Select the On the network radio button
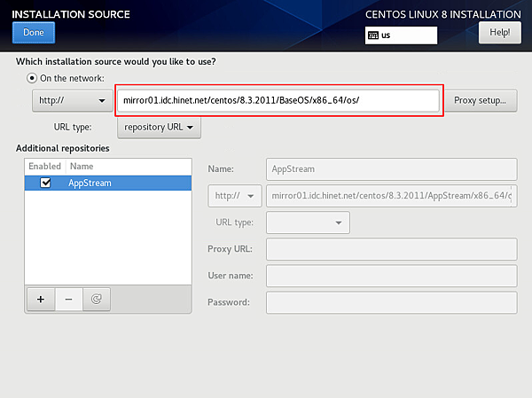 click(x=32, y=78)
